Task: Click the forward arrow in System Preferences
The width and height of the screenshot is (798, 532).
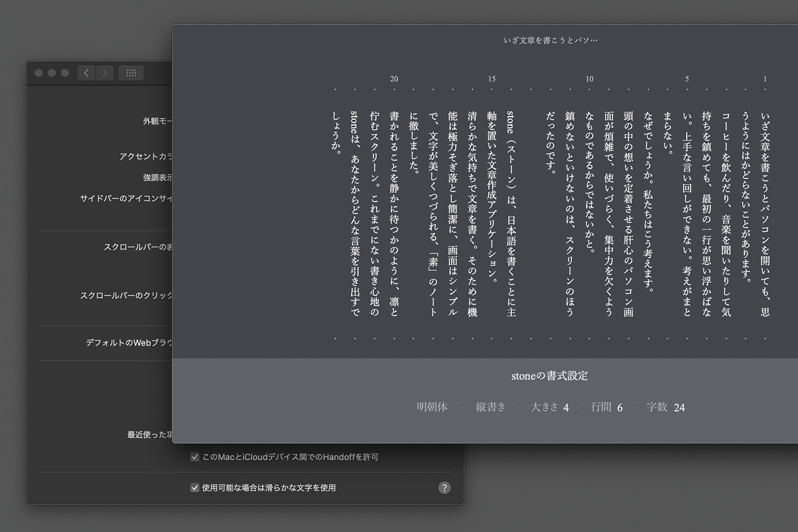Action: click(105, 73)
